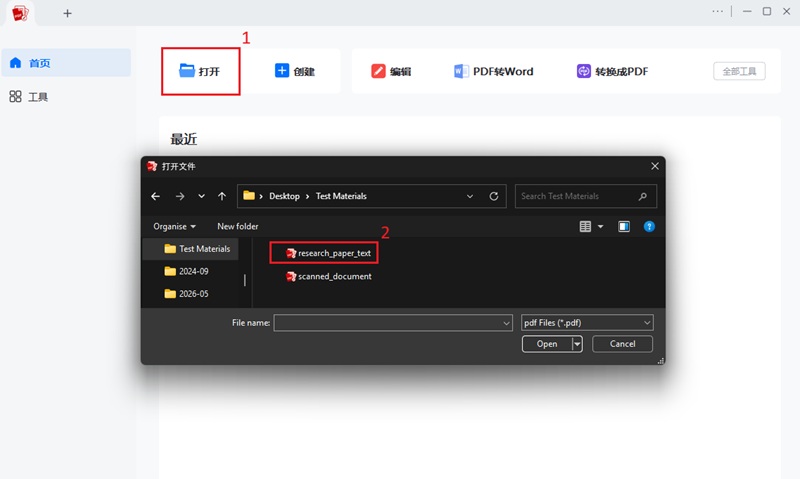Select the 2026-05 folder in tree
The width and height of the screenshot is (800, 479).
[x=186, y=294]
